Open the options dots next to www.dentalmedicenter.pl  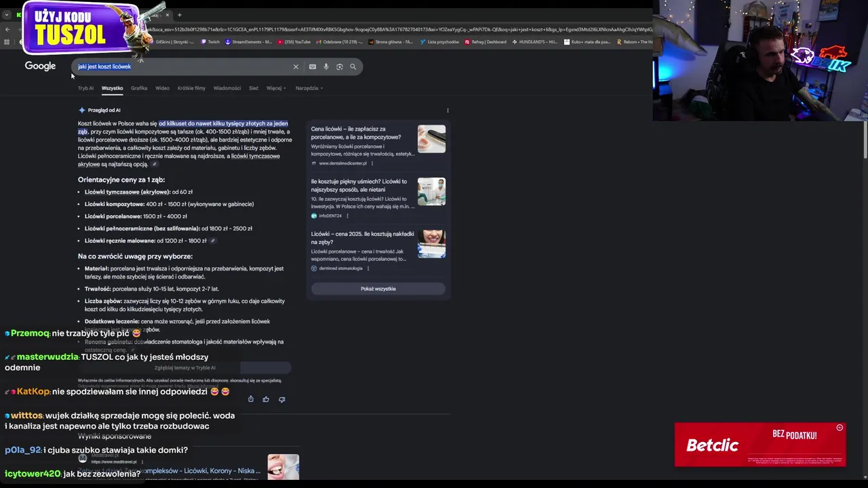point(372,163)
